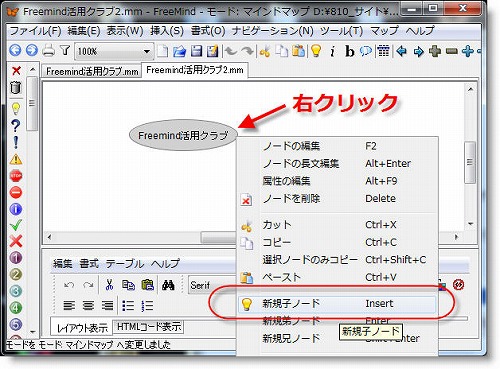Choose カット in context menu
Screen dimensions: 500x369
[x=337, y=225]
